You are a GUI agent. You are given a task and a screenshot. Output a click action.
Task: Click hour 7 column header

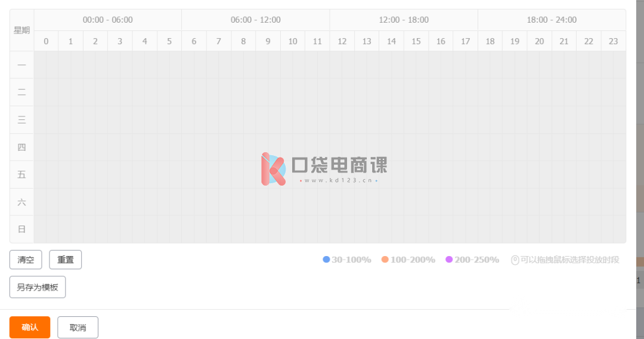click(218, 41)
